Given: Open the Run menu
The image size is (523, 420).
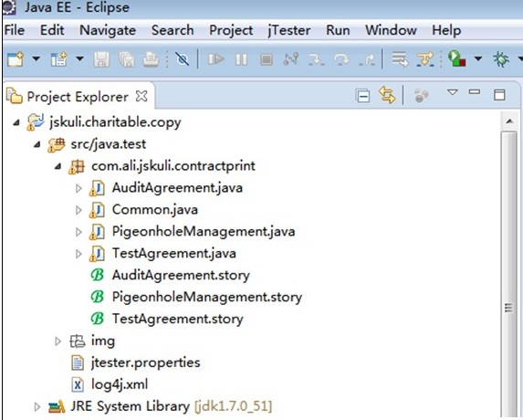Looking at the screenshot, I should (x=338, y=30).
